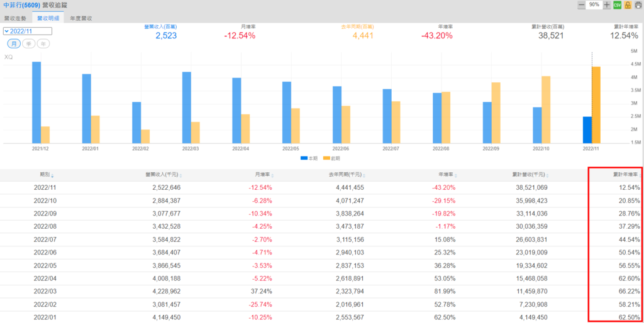This screenshot has width=644, height=323.
Task: Click the orange padlock icon
Action: 628,5
